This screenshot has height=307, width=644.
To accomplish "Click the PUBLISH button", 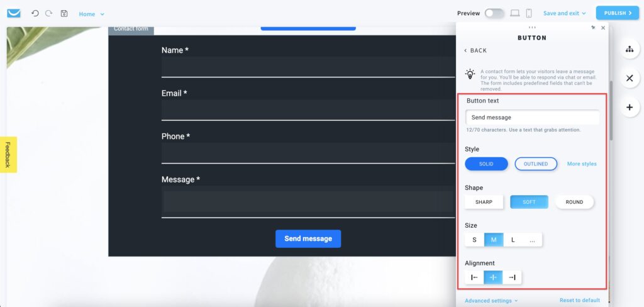I will (x=618, y=13).
